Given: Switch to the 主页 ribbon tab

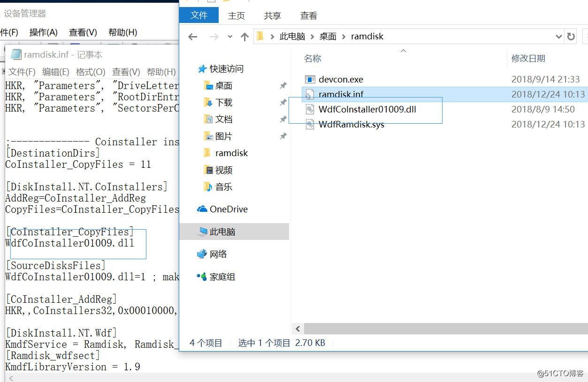Looking at the screenshot, I should click(x=237, y=15).
